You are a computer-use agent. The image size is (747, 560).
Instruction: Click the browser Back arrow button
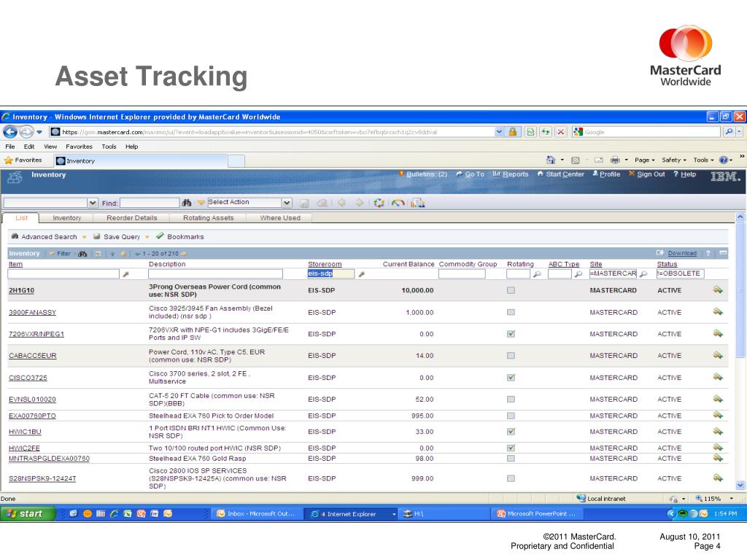tap(10, 131)
